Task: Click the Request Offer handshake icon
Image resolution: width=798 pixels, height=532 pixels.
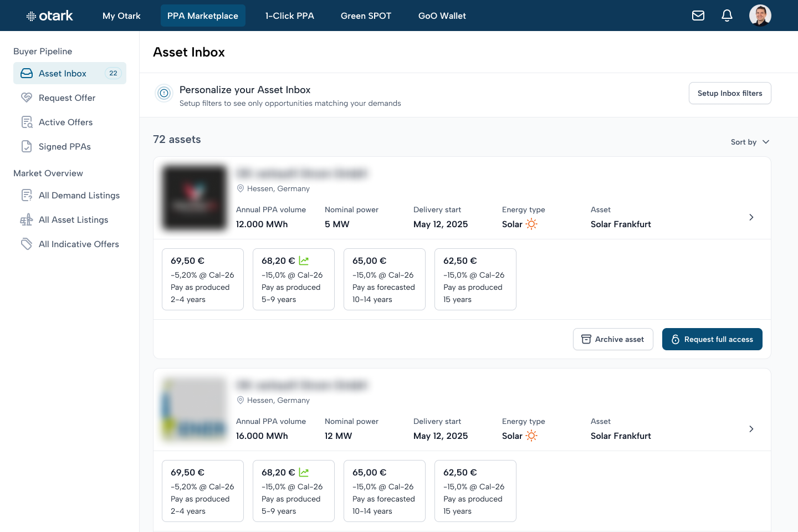Action: coord(27,98)
